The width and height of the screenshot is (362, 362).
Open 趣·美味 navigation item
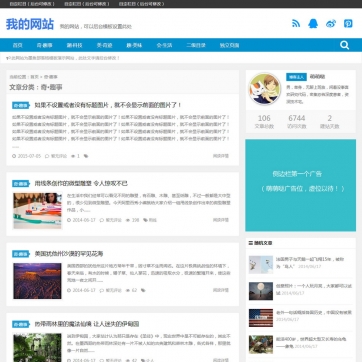(x=134, y=45)
